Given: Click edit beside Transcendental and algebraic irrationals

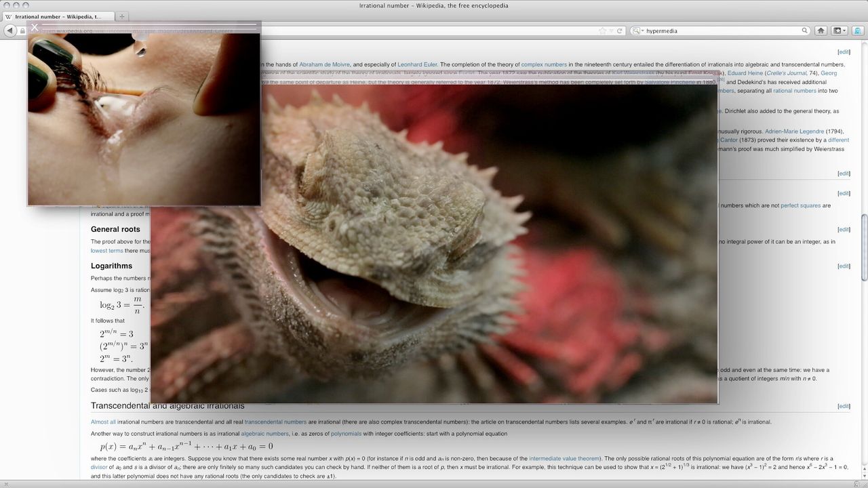Looking at the screenshot, I should pos(843,405).
